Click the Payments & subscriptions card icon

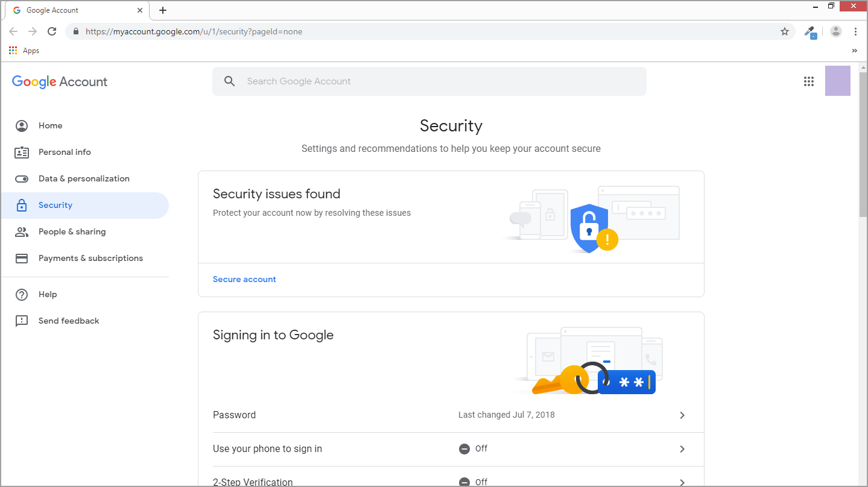point(21,258)
